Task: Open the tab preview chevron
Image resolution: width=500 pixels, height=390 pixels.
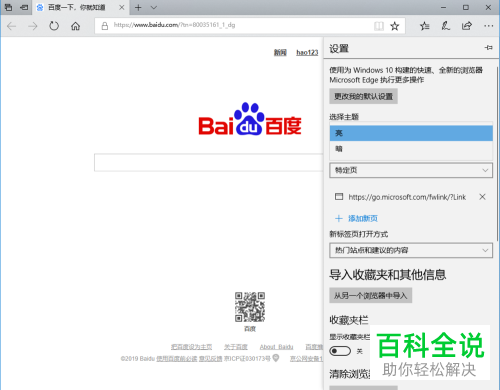Action: point(154,7)
